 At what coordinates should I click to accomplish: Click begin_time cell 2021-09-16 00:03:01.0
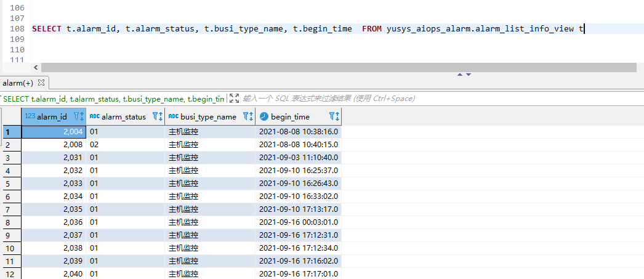point(298,222)
